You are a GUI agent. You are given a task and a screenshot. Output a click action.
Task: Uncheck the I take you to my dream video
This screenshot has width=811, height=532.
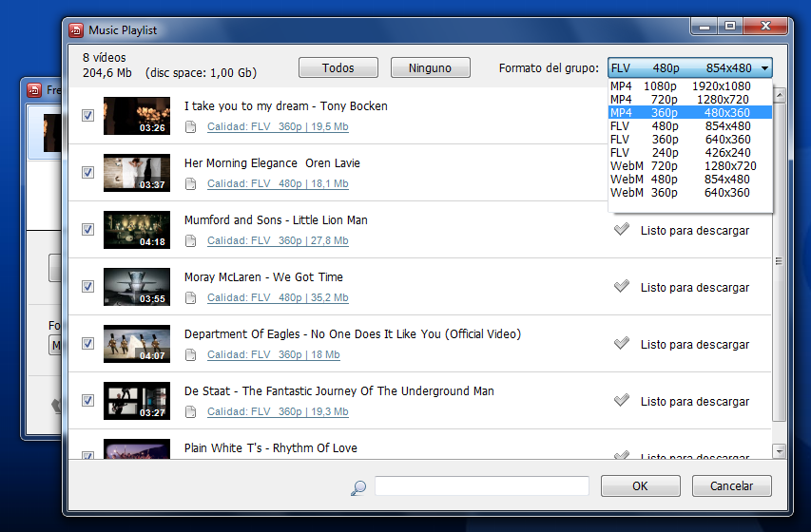click(87, 115)
